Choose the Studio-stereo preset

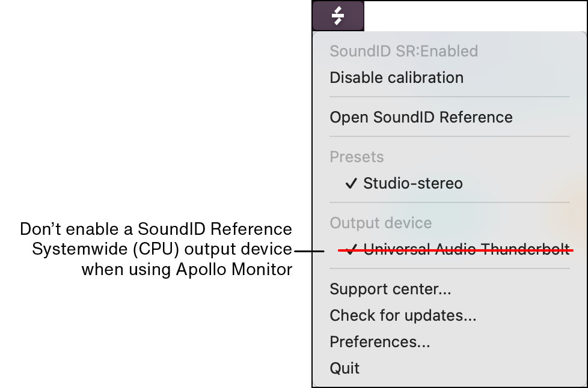click(412, 183)
